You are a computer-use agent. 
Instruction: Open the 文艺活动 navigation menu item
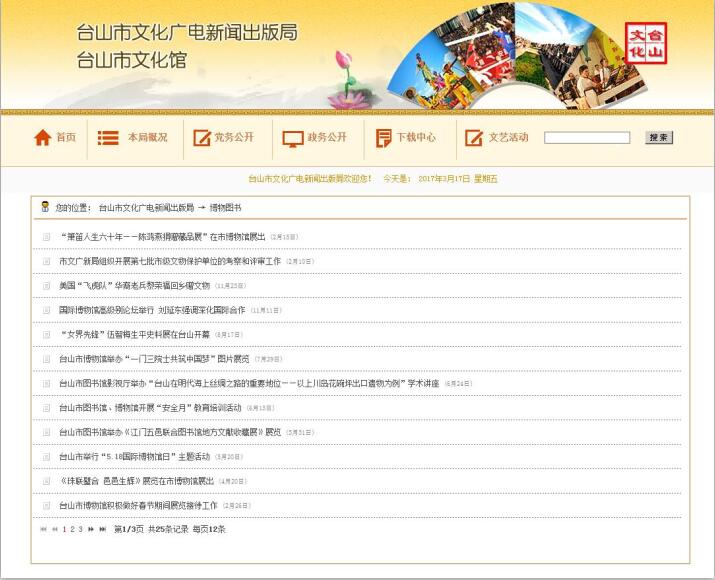click(x=508, y=138)
